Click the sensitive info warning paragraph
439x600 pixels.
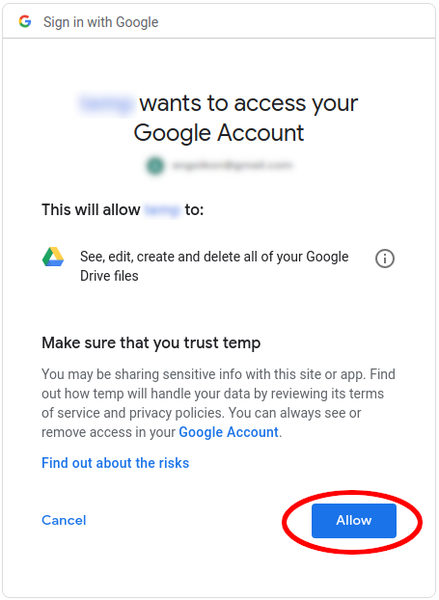coord(219,403)
